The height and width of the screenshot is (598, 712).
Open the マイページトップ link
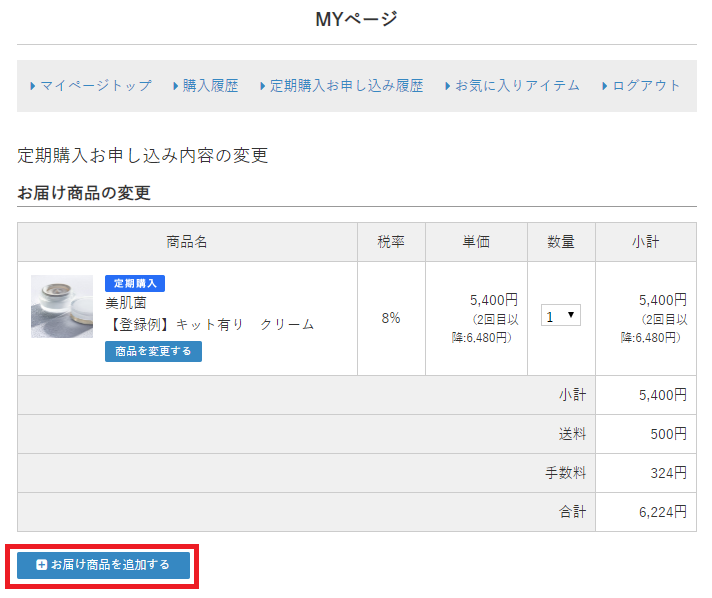click(96, 86)
